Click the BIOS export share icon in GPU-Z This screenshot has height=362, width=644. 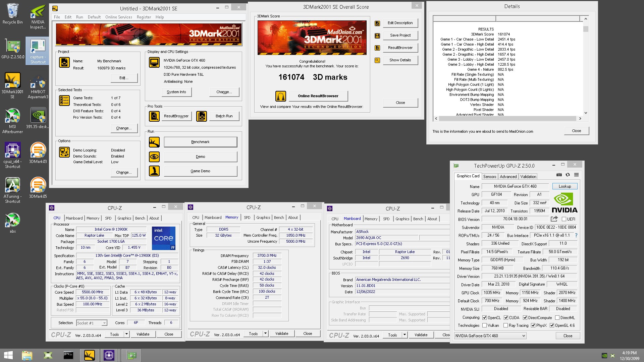(554, 219)
